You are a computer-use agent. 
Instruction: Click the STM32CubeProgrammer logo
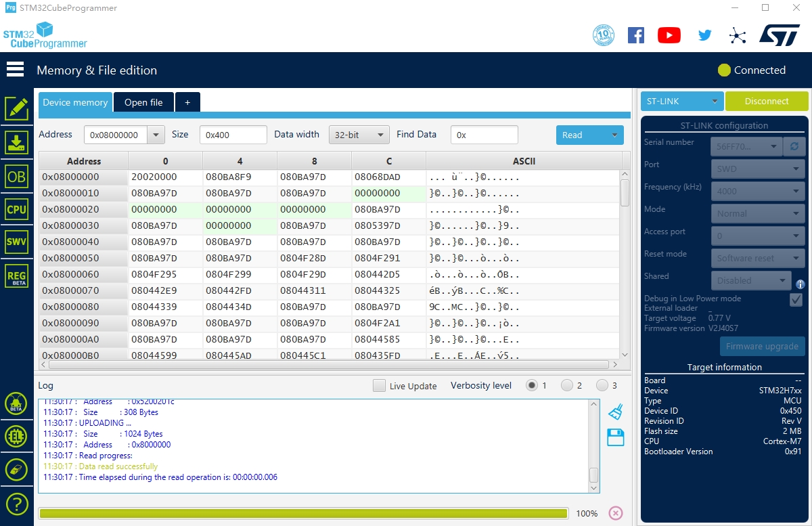click(45, 35)
